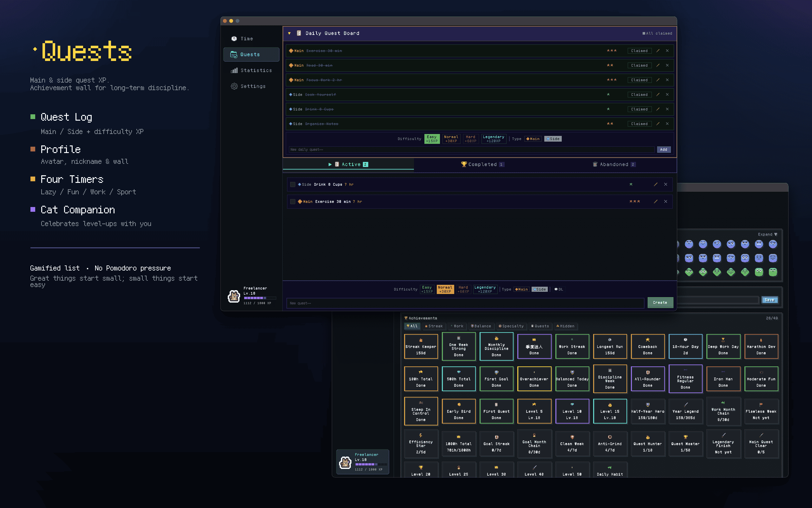Focus the New daily quest input

(x=471, y=150)
